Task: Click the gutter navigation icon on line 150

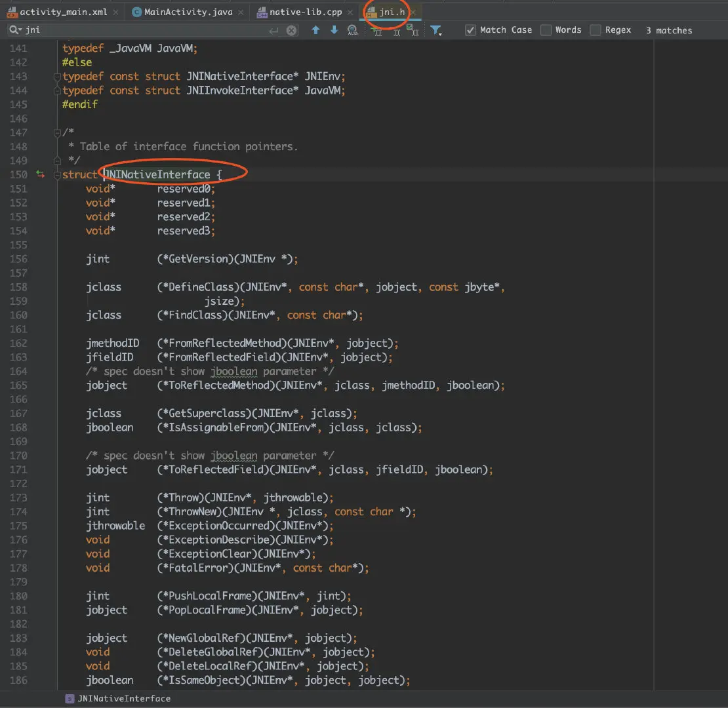Action: tap(41, 174)
